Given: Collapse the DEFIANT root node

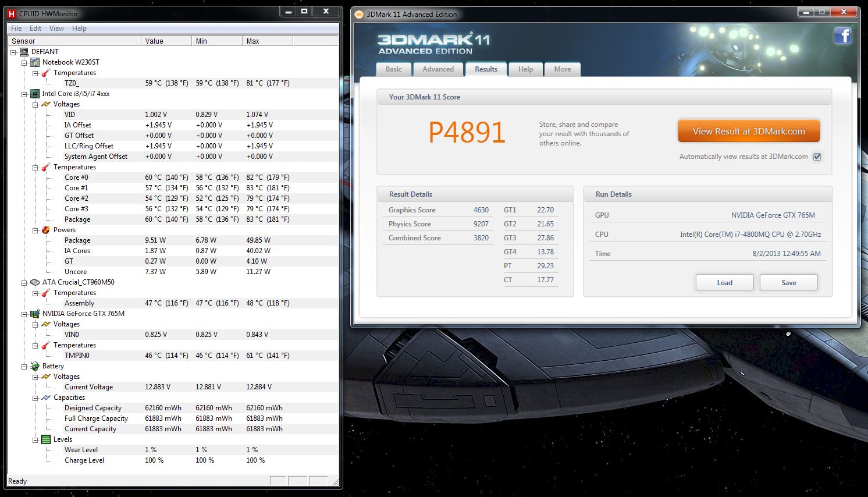Looking at the screenshot, I should click(13, 52).
